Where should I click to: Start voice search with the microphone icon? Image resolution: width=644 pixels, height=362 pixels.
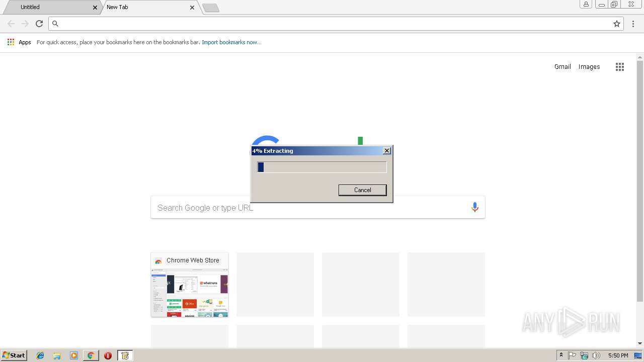pyautogui.click(x=474, y=207)
